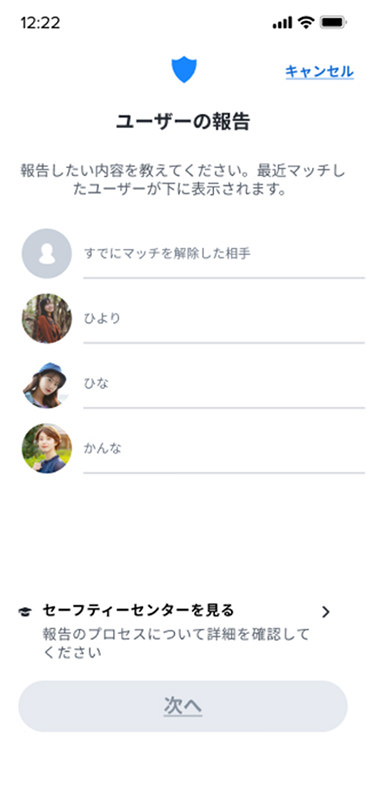Choose すでにマッチを解除した相手 option
Screen dimensions: 366x791
(x=167, y=253)
